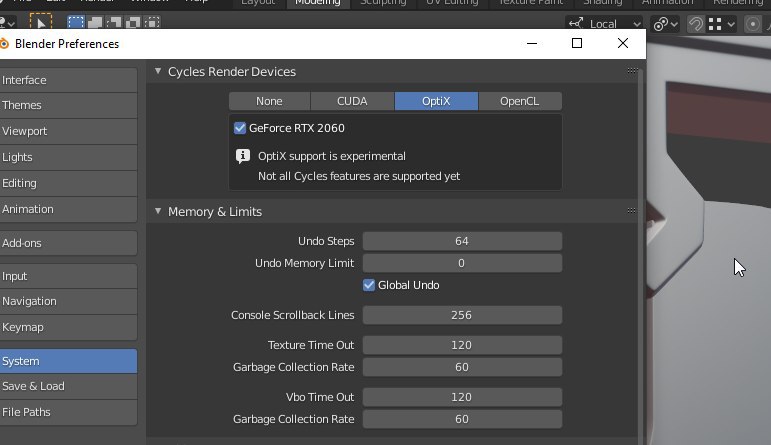This screenshot has height=445, width=771.
Task: Click the Memory & Limits panel grip icon
Action: (632, 210)
